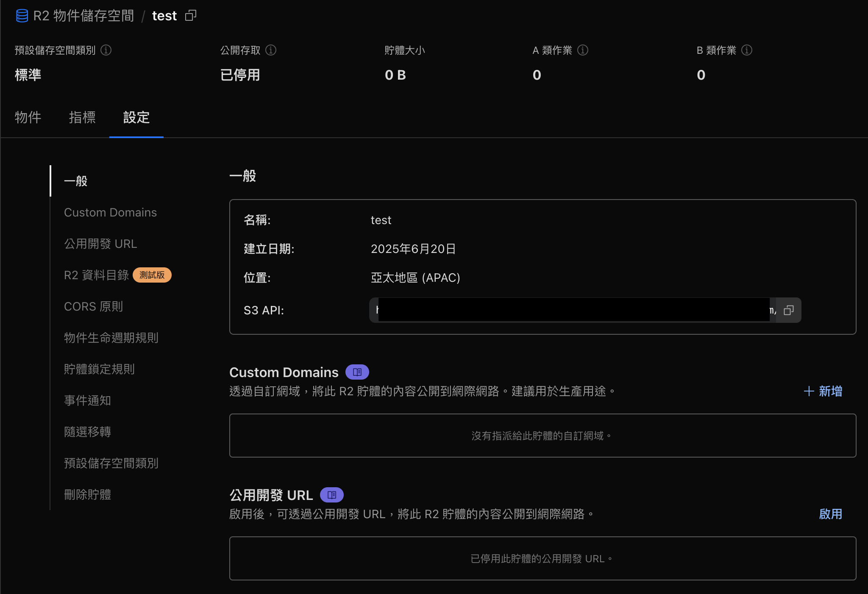This screenshot has width=868, height=594.
Task: Open 隨選移轉 in sidebar
Action: [87, 432]
